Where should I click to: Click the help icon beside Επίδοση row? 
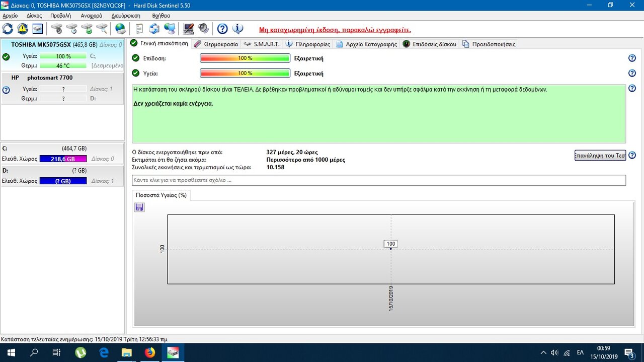(632, 58)
